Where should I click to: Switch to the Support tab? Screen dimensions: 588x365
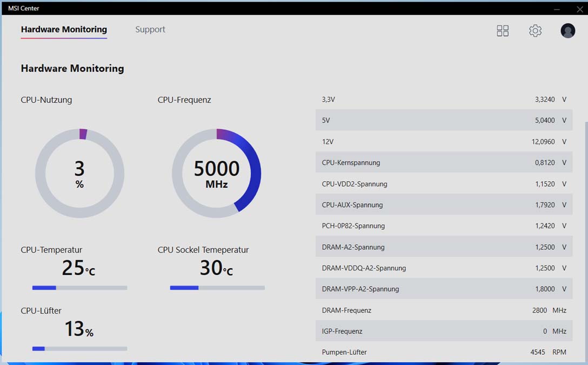pyautogui.click(x=150, y=29)
